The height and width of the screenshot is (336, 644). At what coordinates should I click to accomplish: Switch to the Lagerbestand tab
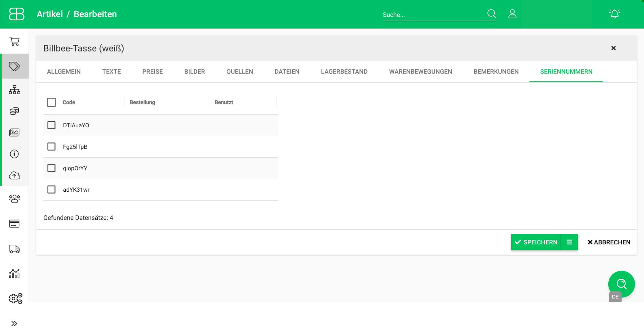click(344, 71)
